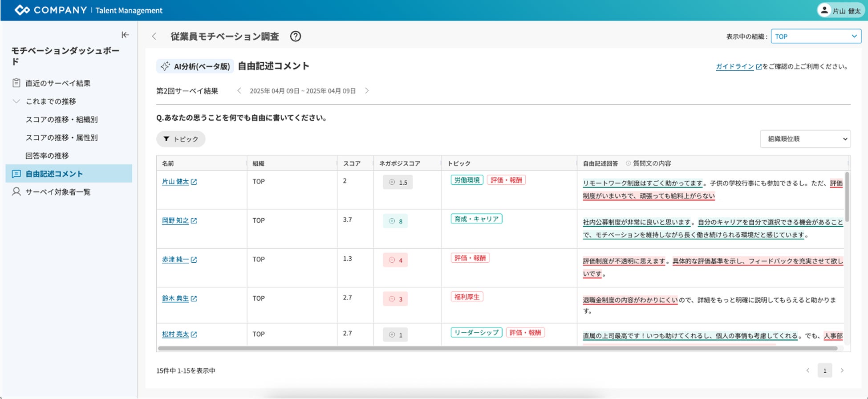Show the next survey period using the right arrow
The image size is (868, 399).
367,91
